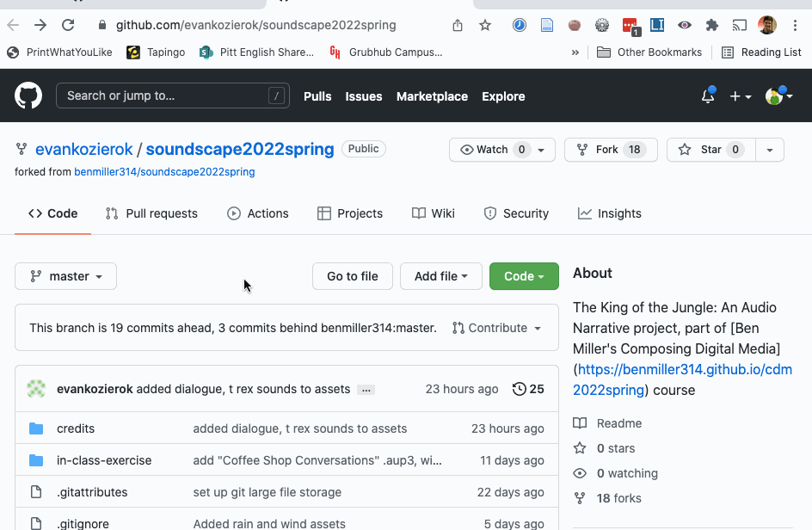Open the Chrome extensions puzzle icon
Screen dimensions: 812x530
[711, 25]
